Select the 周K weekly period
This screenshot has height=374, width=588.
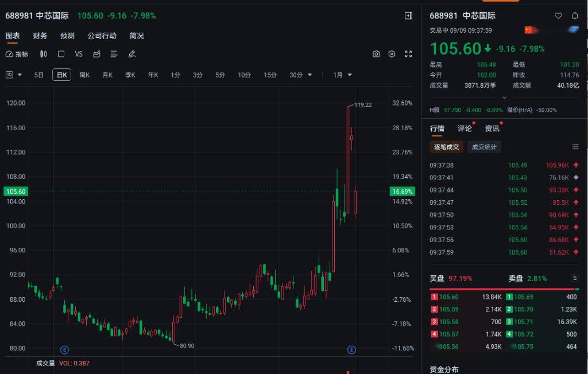click(x=84, y=75)
